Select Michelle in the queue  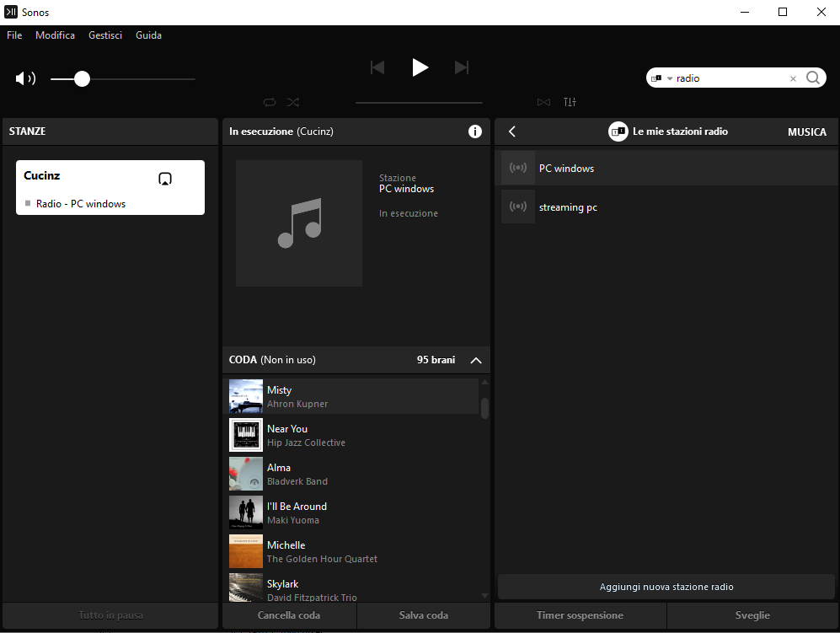tap(351, 551)
